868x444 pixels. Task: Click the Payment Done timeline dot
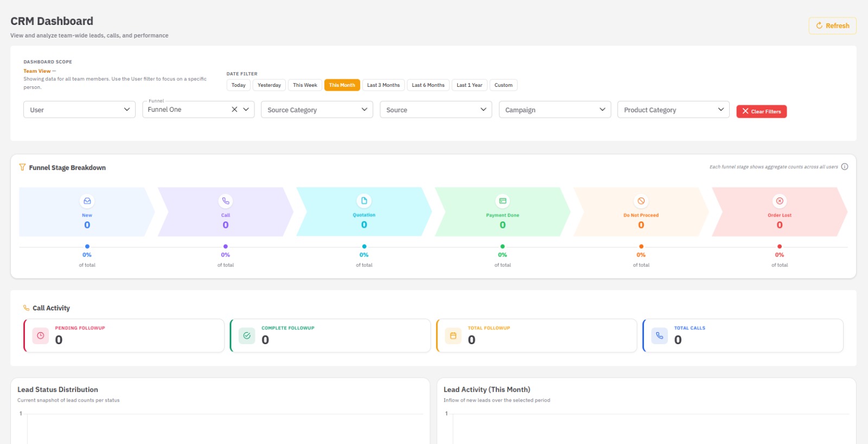point(503,246)
